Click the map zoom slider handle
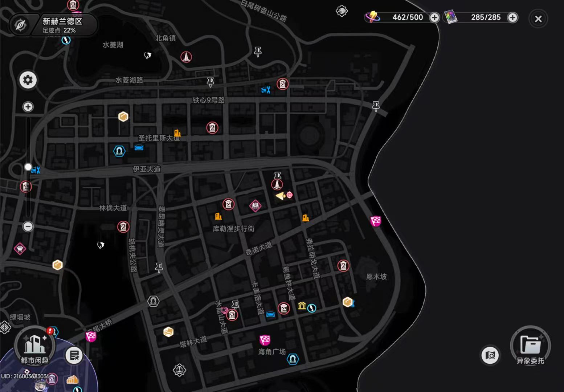The width and height of the screenshot is (564, 392). point(28,167)
